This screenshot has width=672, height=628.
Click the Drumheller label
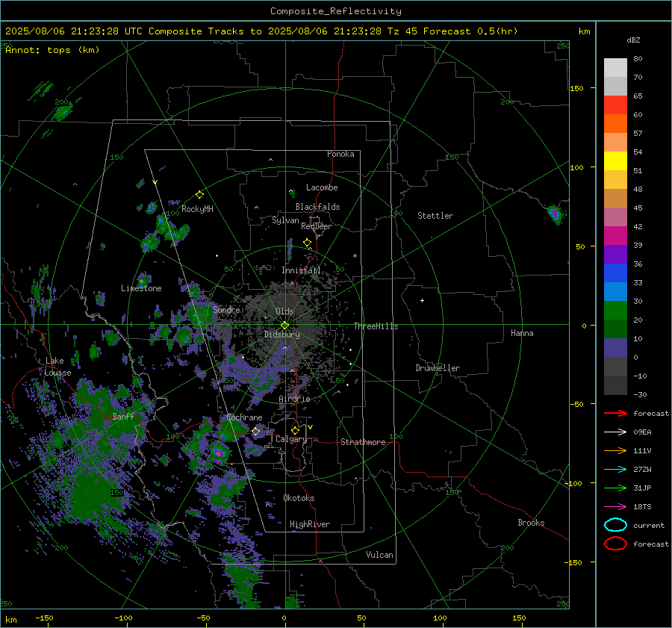[438, 368]
